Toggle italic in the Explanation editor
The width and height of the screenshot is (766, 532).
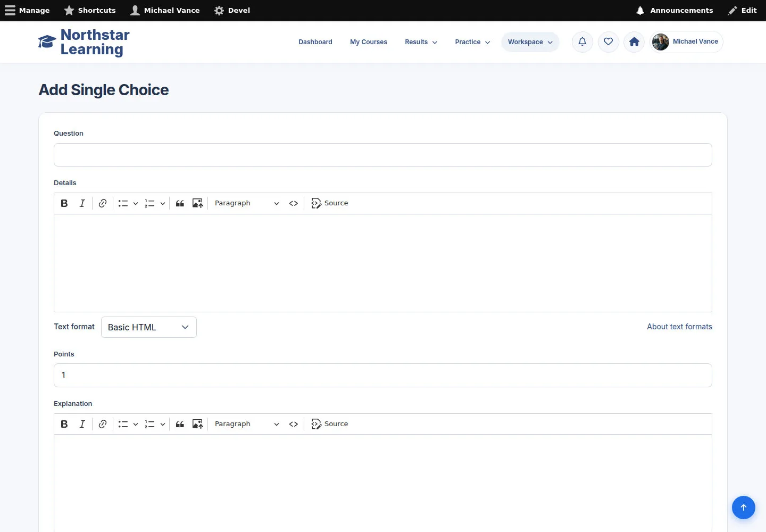[x=82, y=424]
